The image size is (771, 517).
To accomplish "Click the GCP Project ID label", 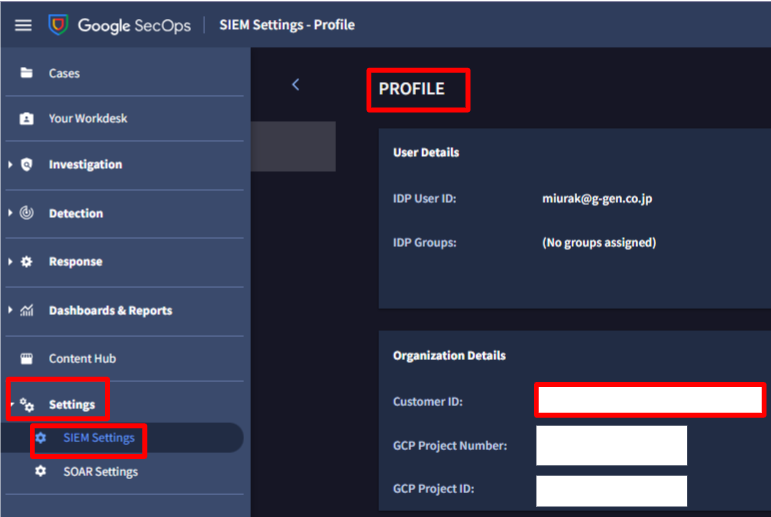I will (434, 489).
